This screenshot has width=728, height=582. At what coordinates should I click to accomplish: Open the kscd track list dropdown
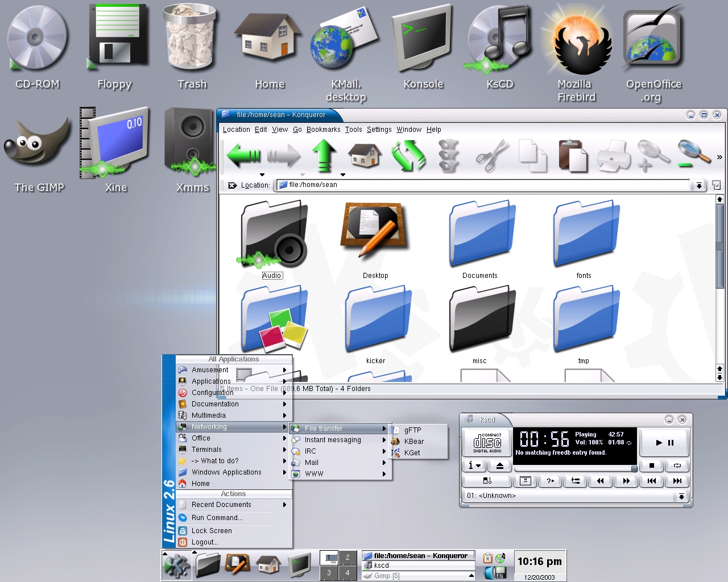pos(681,496)
